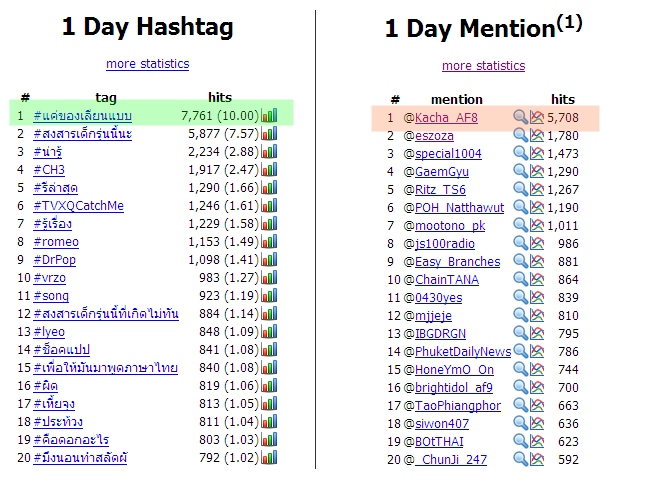The width and height of the screenshot is (647, 490).
Task: Open bar chart icon for #TVXQCatchMe
Action: click(269, 205)
